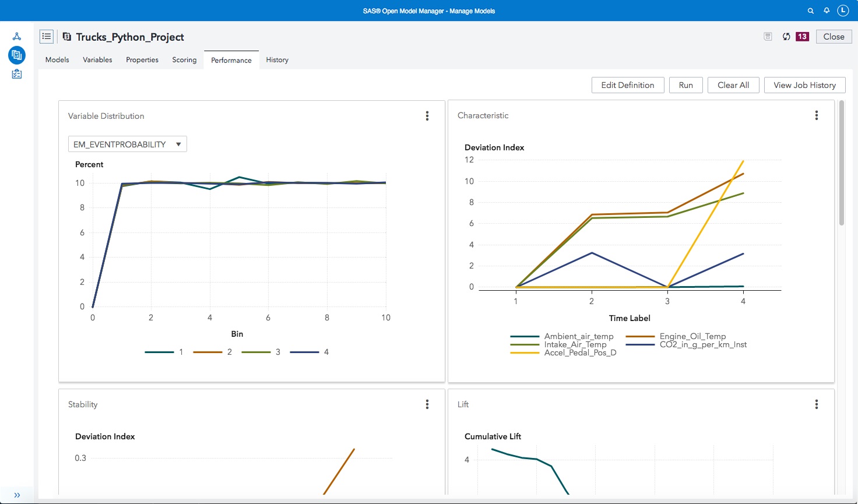This screenshot has height=504, width=858.
Task: Select the Models icon in the left sidebar
Action: (x=17, y=55)
